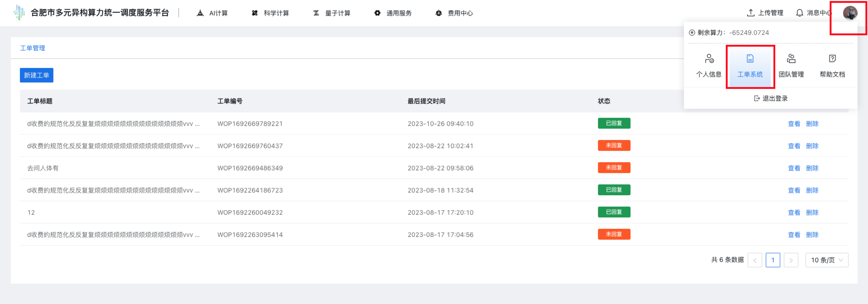Open the 消息中心 bell icon
The height and width of the screenshot is (304, 868).
(800, 13)
